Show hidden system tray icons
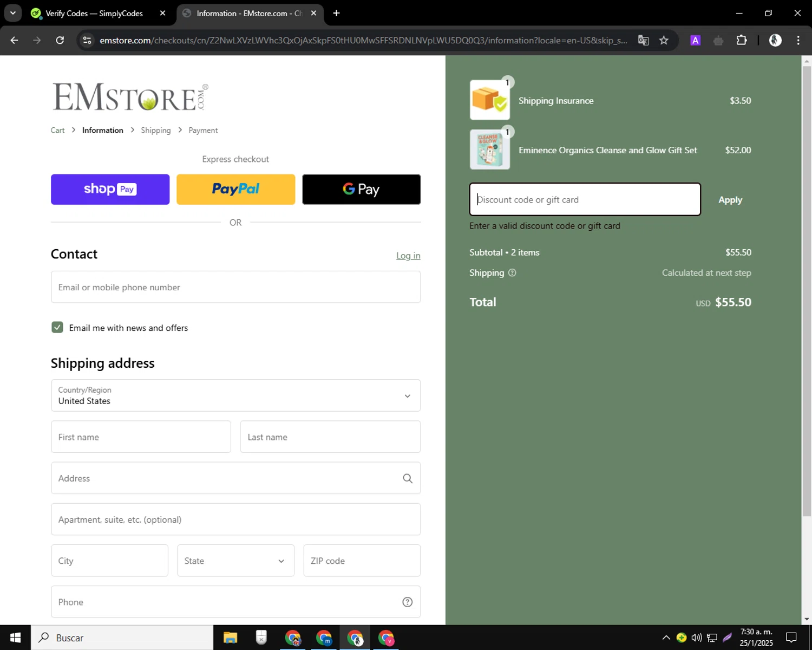 coord(666,638)
